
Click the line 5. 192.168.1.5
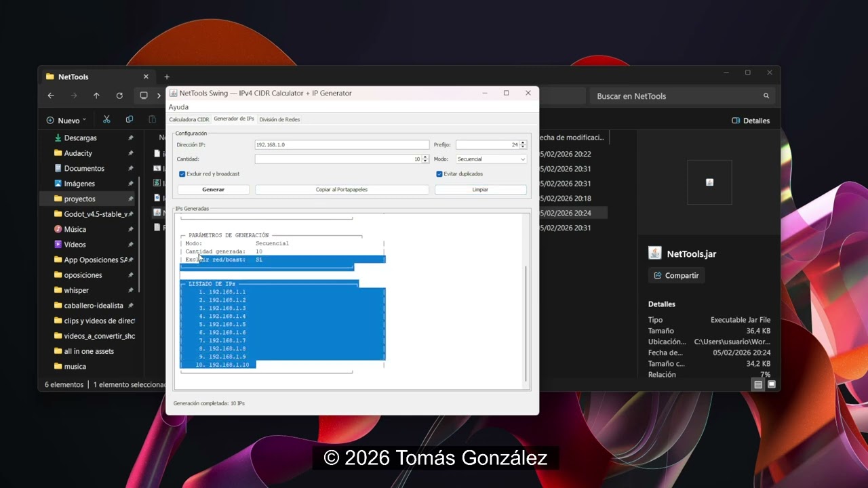point(222,325)
